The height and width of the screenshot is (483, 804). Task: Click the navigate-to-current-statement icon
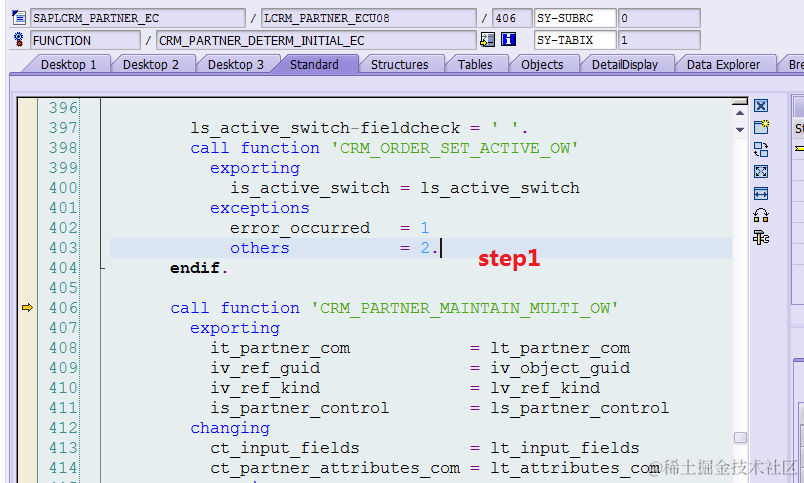tap(487, 39)
